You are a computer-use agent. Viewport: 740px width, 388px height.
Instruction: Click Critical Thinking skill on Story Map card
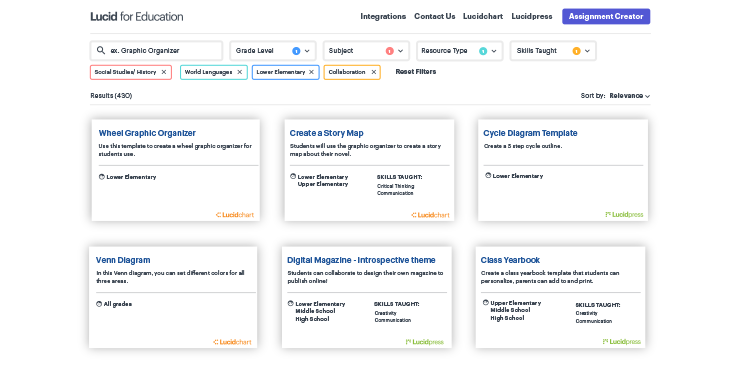coord(395,186)
